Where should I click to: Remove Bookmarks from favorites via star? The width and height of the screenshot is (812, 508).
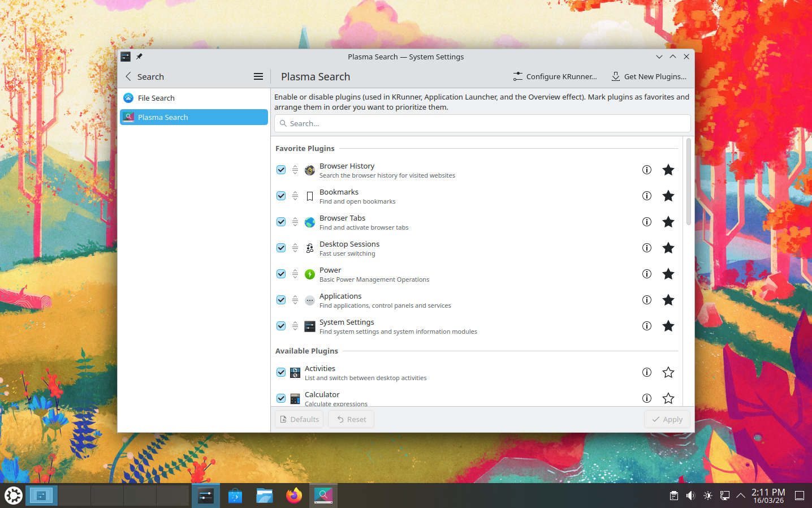(668, 196)
